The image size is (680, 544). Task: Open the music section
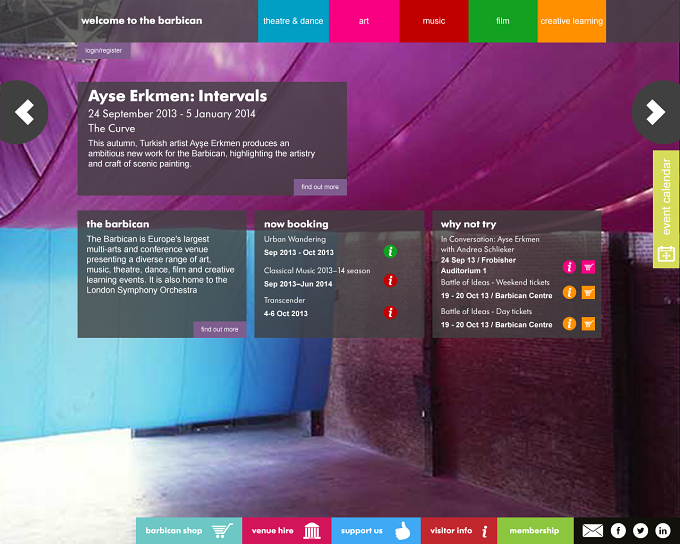click(434, 21)
